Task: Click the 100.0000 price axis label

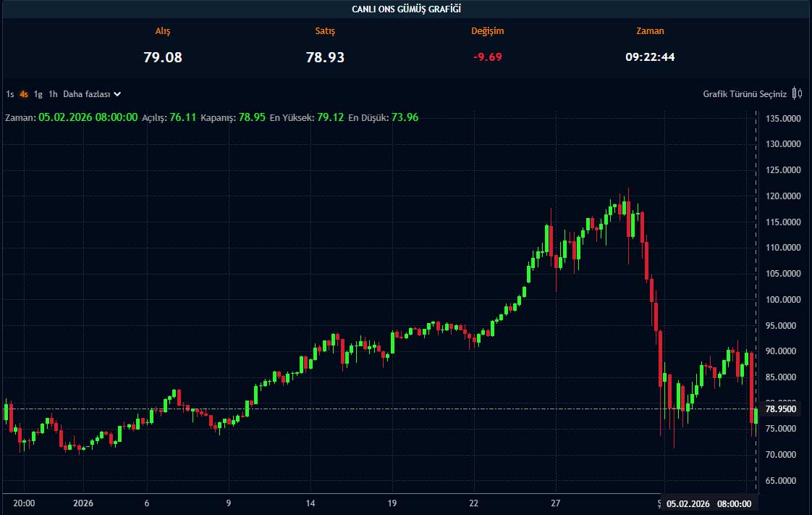Action: tap(782, 300)
